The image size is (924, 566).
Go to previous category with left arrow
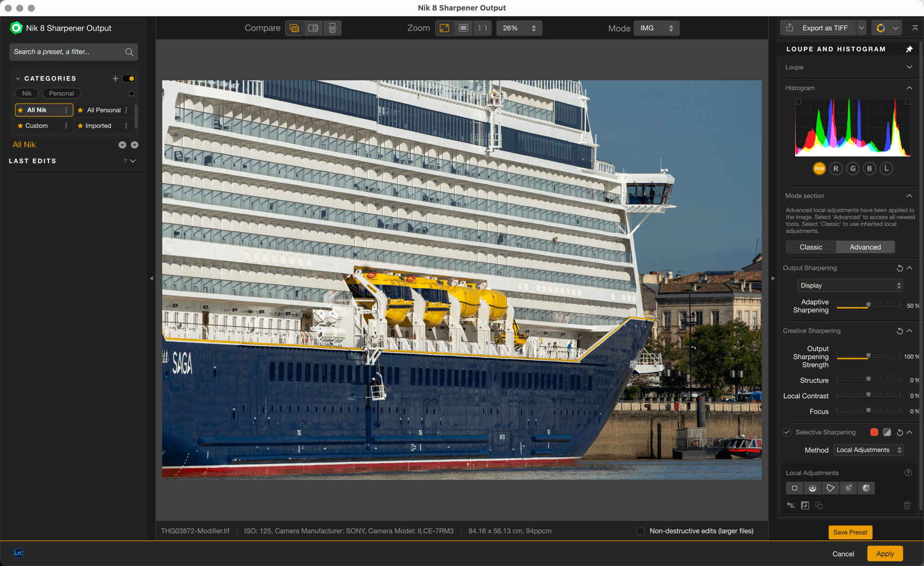pos(122,145)
